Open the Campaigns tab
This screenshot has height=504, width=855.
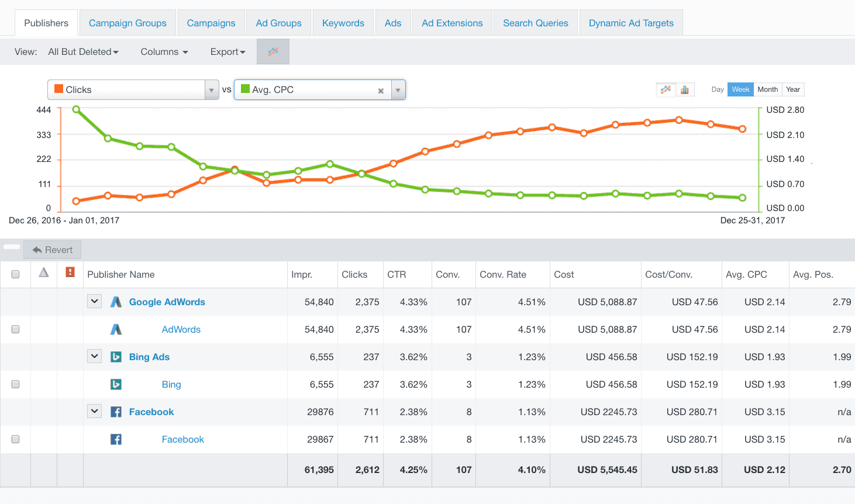point(211,22)
